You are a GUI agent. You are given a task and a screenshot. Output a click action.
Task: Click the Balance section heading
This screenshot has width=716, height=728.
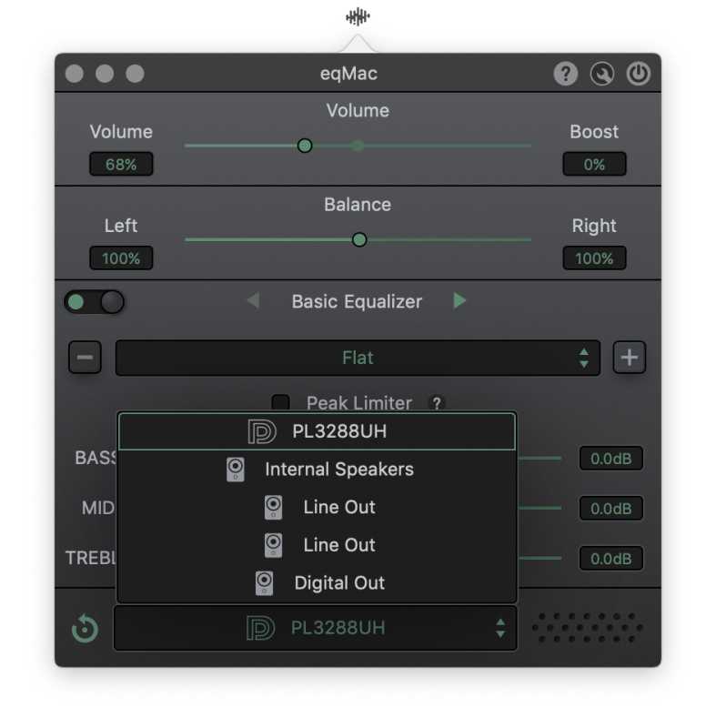(x=358, y=205)
